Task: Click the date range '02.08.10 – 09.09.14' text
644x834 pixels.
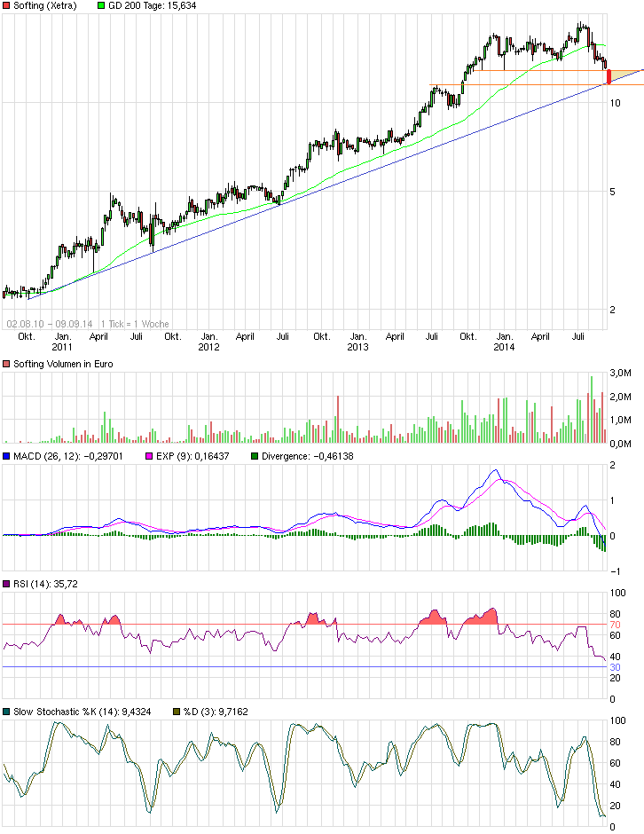Action: 50,324
